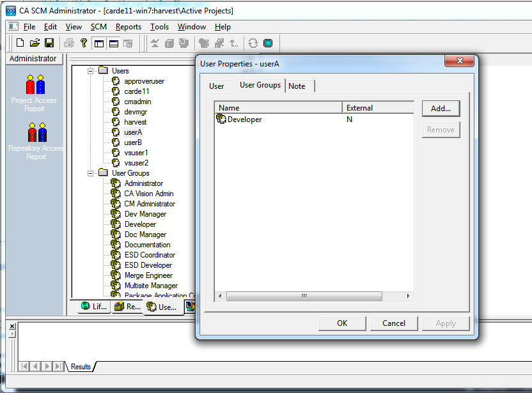Open the Window menu

(x=192, y=27)
